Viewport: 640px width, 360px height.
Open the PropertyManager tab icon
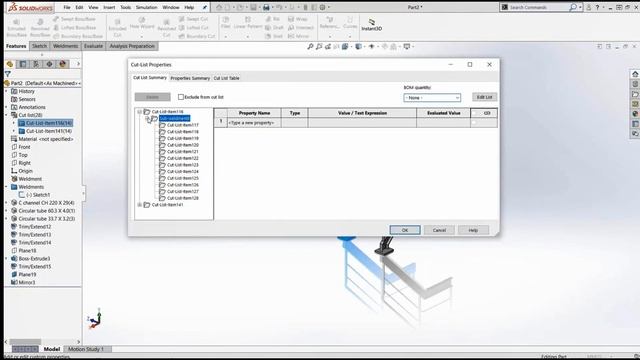pos(23,64)
